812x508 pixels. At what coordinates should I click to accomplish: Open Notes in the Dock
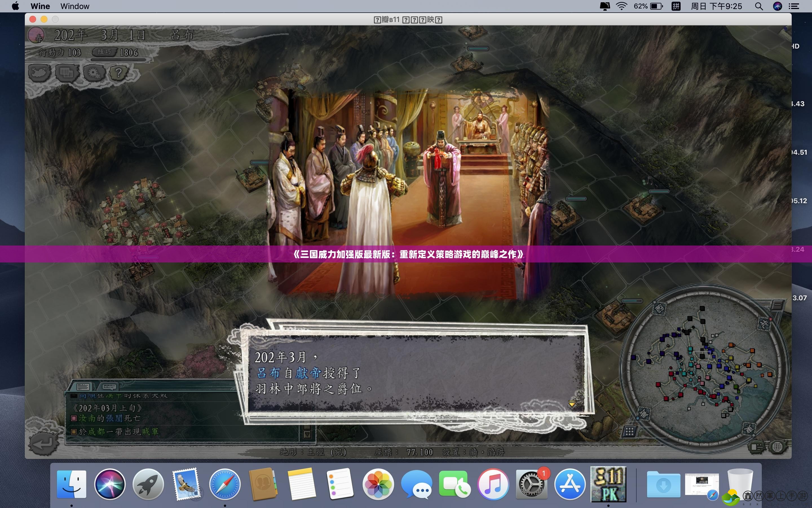301,484
